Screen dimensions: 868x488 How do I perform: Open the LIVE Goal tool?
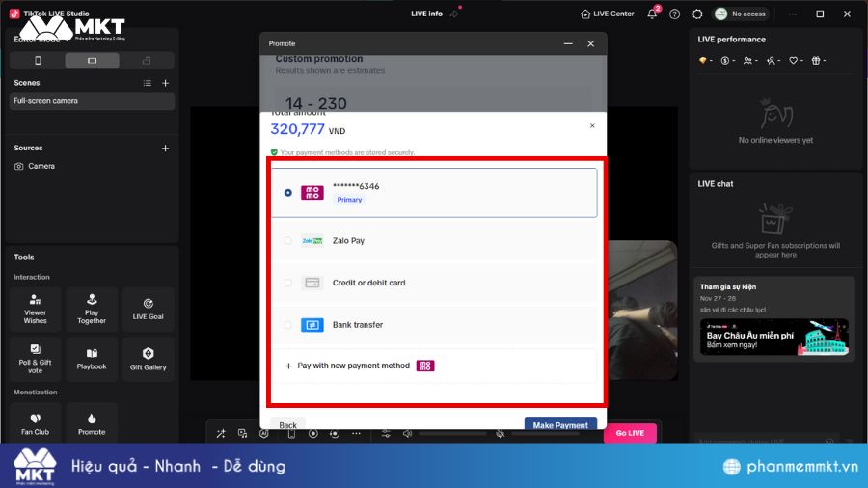tap(148, 310)
